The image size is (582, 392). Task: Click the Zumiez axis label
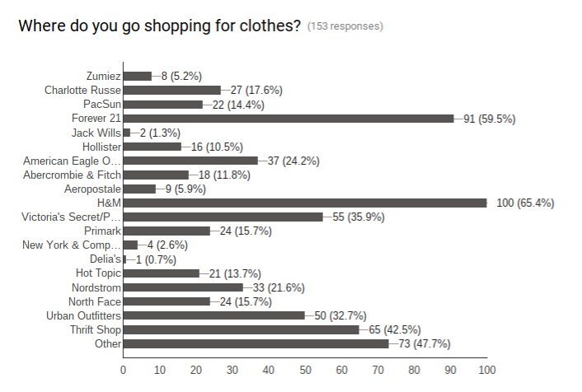pos(104,76)
